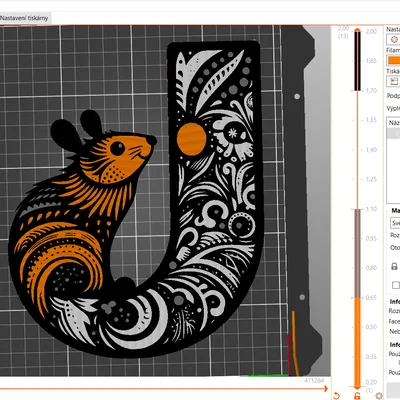Select the highlighted row in the object list

(394, 133)
